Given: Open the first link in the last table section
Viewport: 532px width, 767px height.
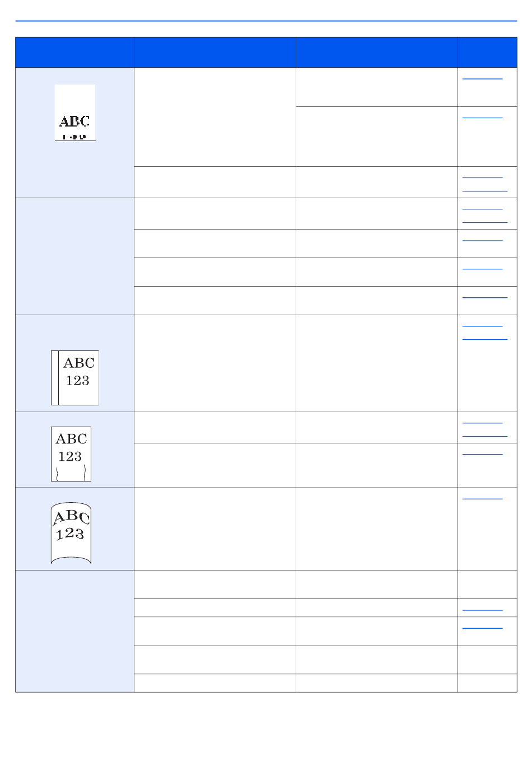Looking at the screenshot, I should pyautogui.click(x=483, y=609).
